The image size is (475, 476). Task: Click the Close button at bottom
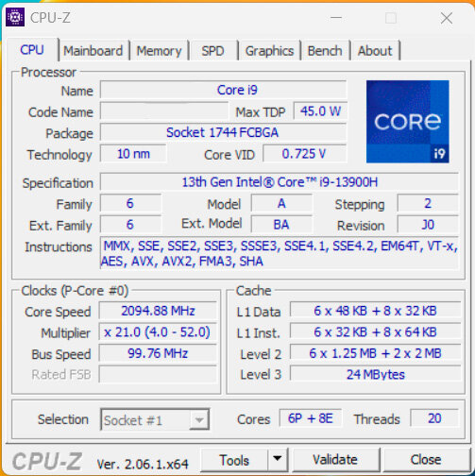(425, 460)
